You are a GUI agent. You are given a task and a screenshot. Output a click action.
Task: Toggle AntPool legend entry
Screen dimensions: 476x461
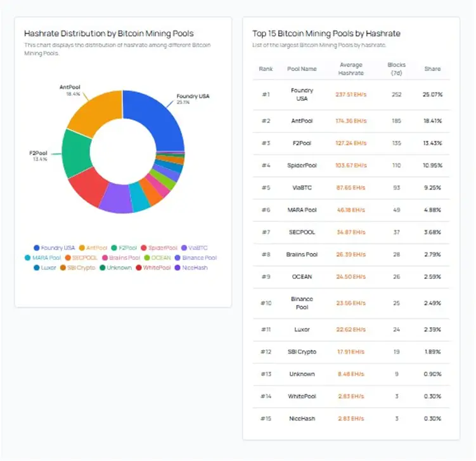pyautogui.click(x=93, y=248)
